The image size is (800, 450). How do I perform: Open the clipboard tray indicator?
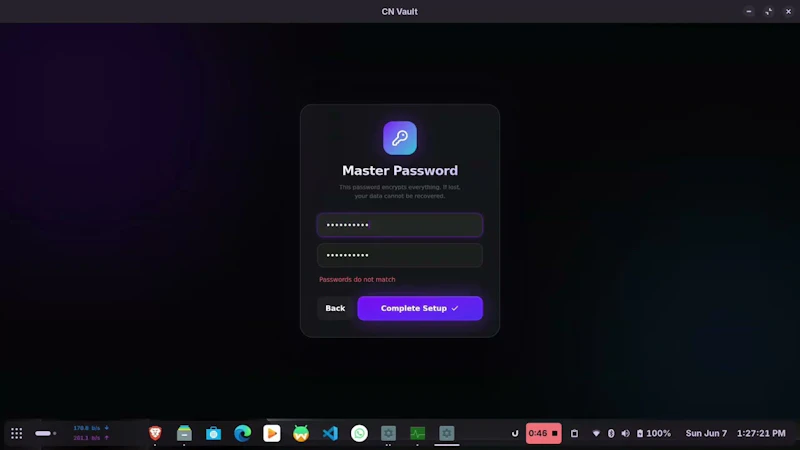[574, 433]
